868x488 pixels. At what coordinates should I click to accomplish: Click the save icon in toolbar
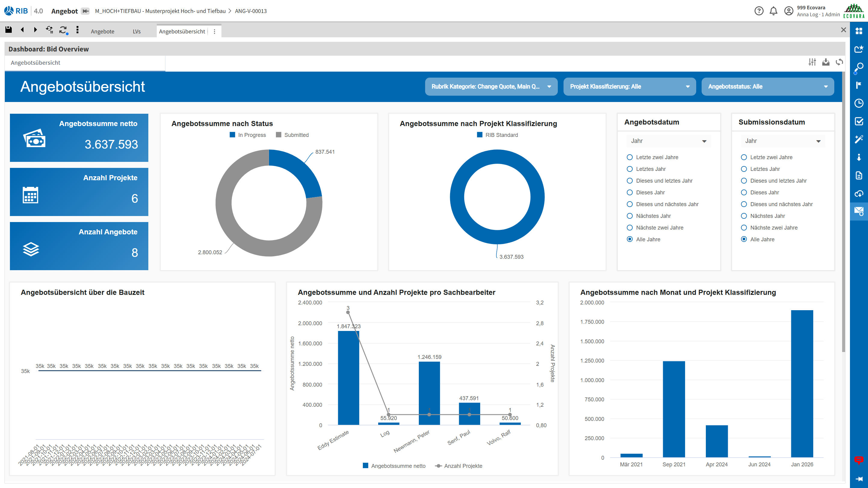click(8, 30)
